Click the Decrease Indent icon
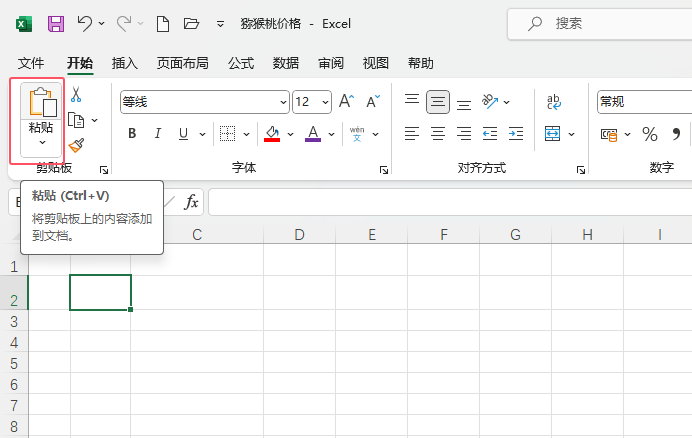Screen dimensions: 692x438 pos(490,133)
